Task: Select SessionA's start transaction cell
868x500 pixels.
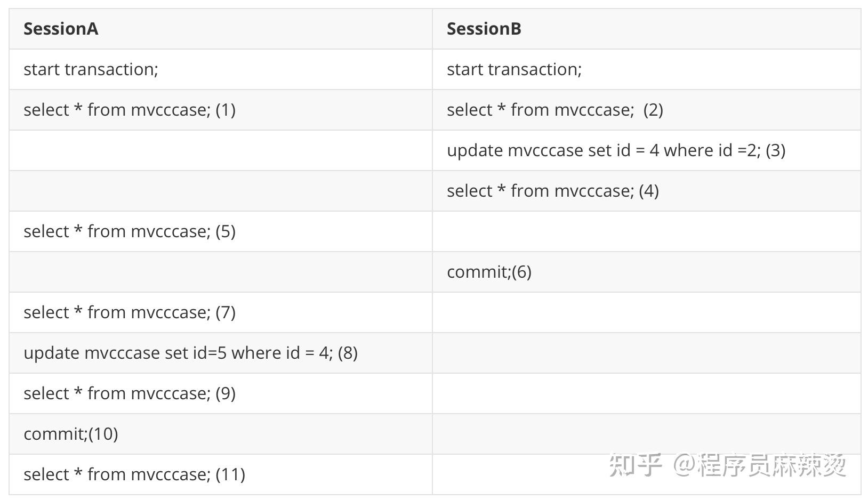Action: coord(91,69)
